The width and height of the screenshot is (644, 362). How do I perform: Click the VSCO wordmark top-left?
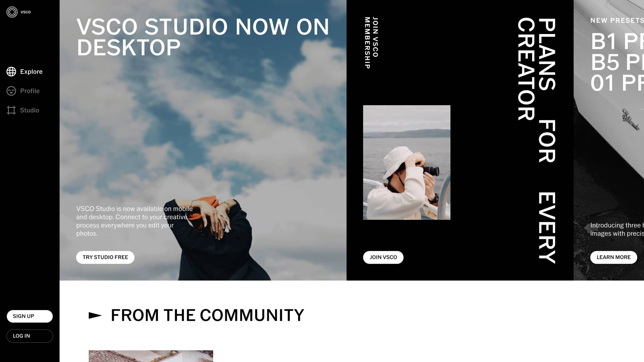(x=25, y=12)
